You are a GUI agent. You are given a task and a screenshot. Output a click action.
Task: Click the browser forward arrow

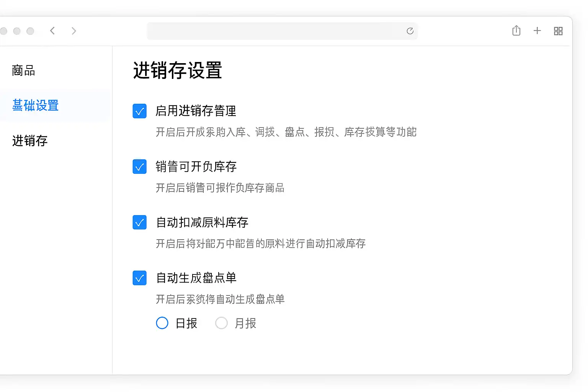point(74,31)
